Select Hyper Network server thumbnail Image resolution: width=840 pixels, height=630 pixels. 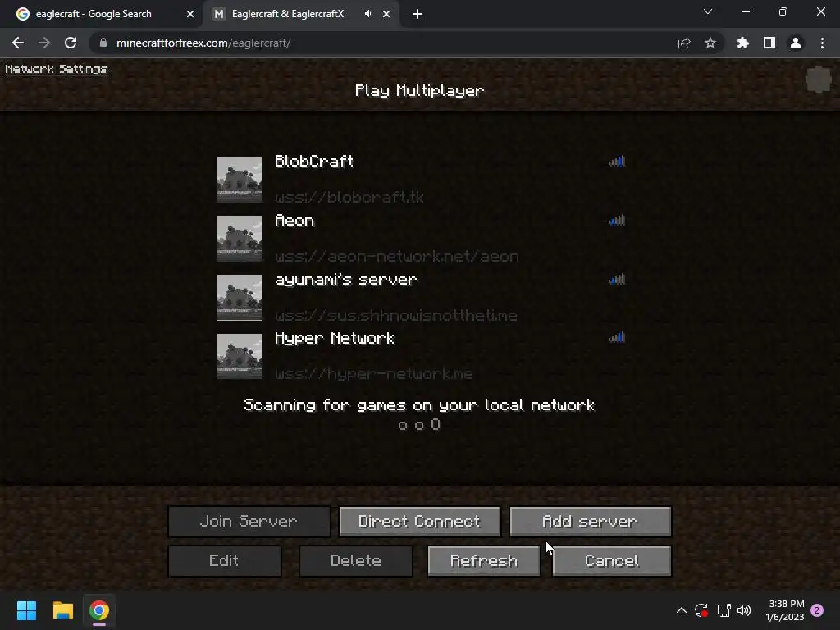coord(240,356)
